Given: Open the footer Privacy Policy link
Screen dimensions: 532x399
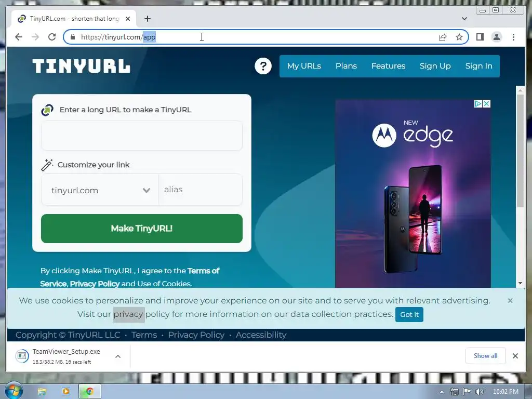Looking at the screenshot, I should tap(196, 335).
